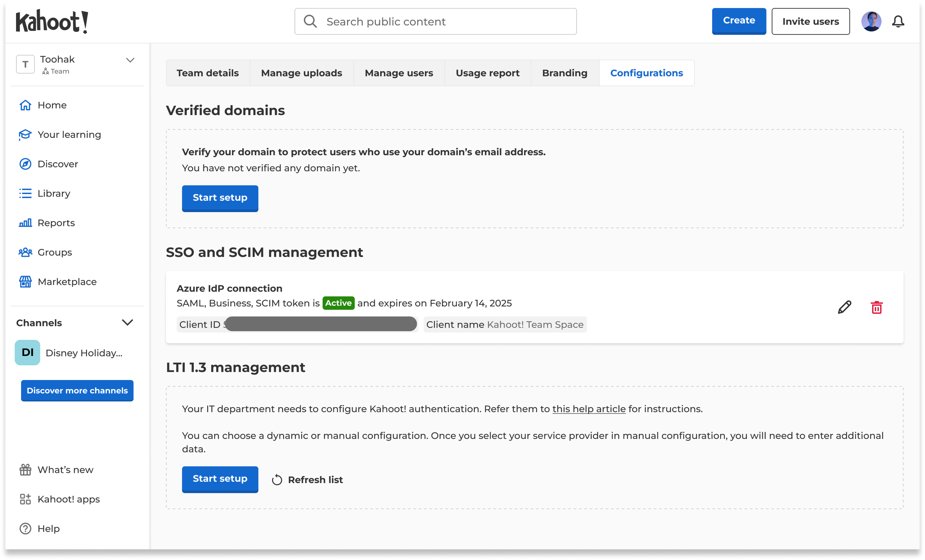
Task: Open the Disney Holiday... channel
Action: pyautogui.click(x=84, y=353)
